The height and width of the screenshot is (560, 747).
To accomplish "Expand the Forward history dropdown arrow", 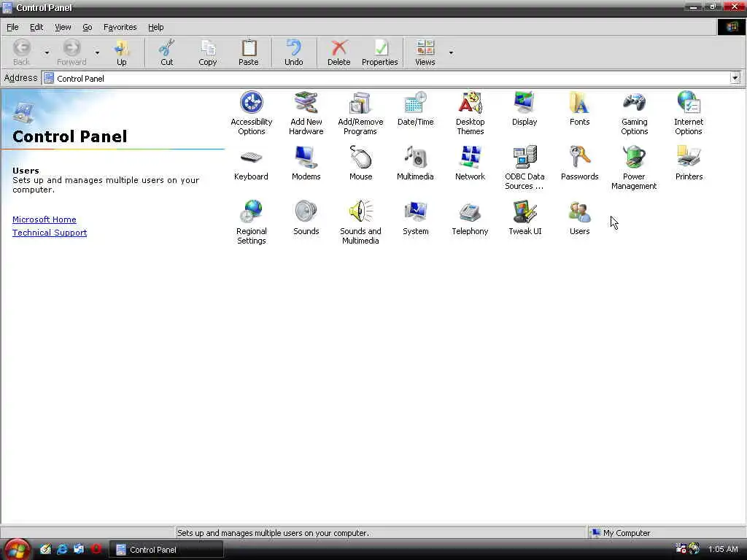I will click(97, 52).
